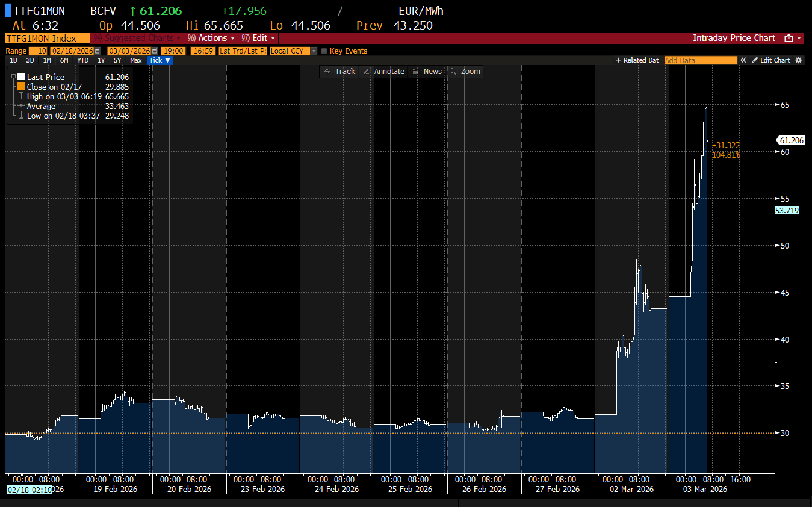This screenshot has width=812, height=507.
Task: Click the start time field 19:00
Action: [x=173, y=51]
